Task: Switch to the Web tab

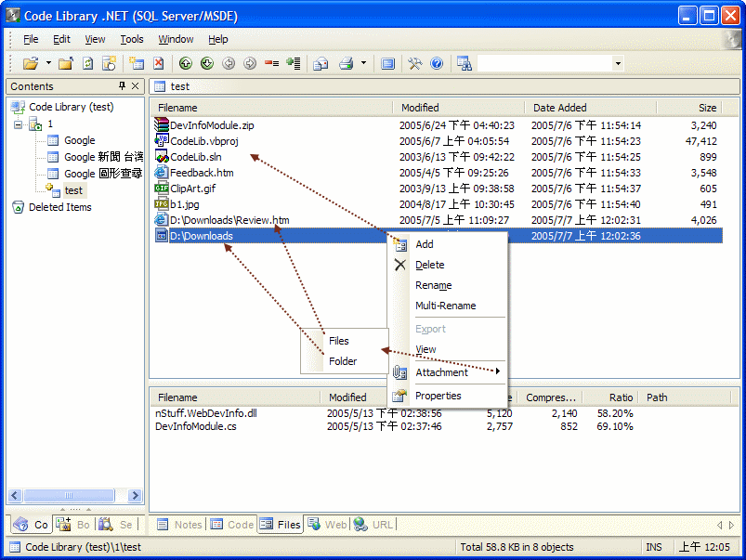Action: point(328,525)
